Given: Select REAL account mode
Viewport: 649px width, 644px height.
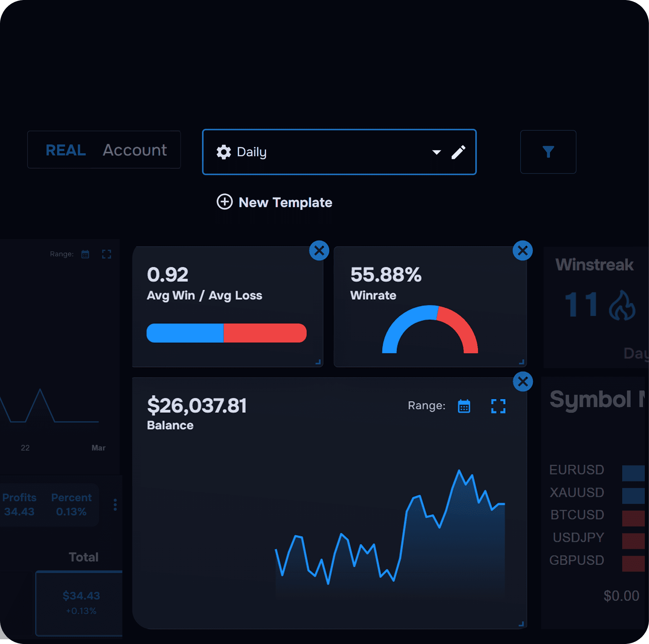Looking at the screenshot, I should pos(66,150).
